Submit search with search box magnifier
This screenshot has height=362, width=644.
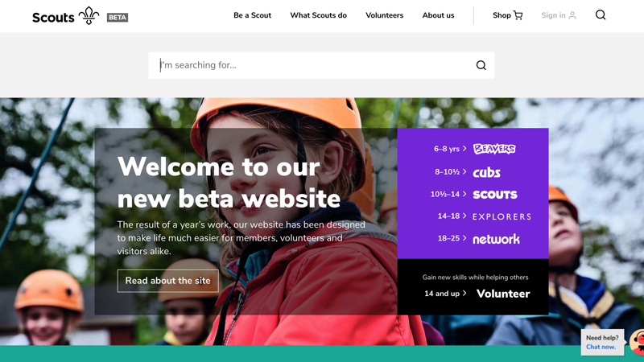pyautogui.click(x=481, y=65)
